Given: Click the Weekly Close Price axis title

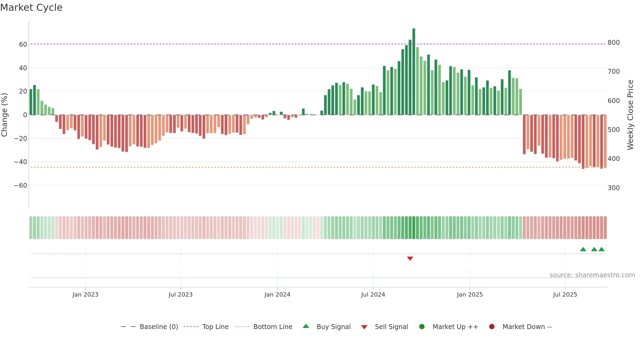Looking at the screenshot, I should point(630,115).
